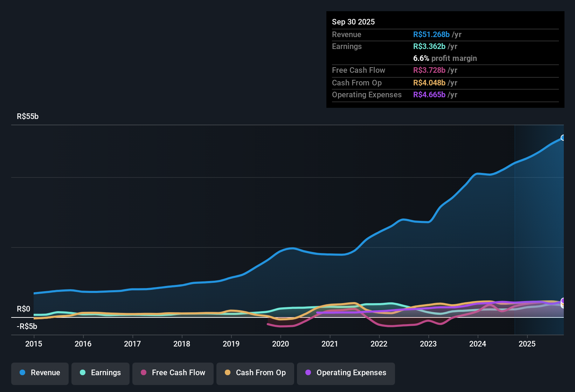The width and height of the screenshot is (575, 392).
Task: Click the R$55b axis label
Action: tap(28, 116)
